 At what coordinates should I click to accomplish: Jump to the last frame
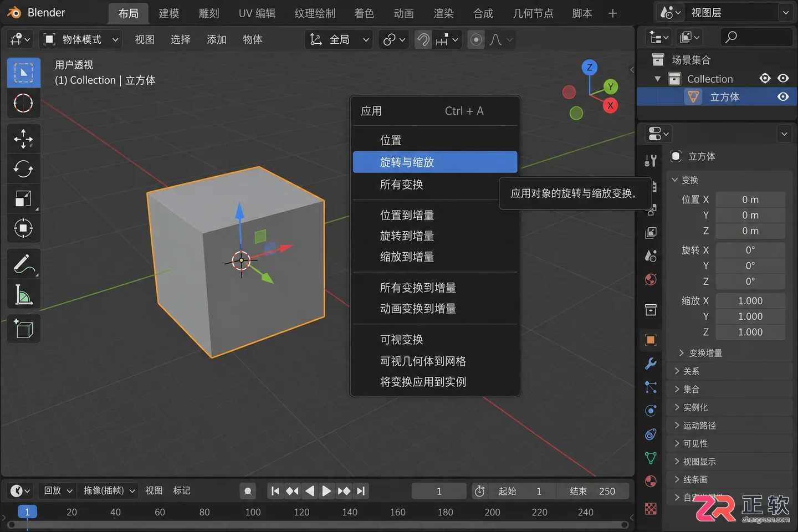(x=361, y=491)
